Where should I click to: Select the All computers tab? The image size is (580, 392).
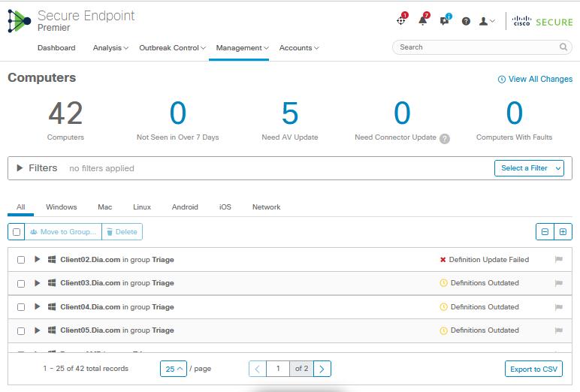click(x=21, y=207)
